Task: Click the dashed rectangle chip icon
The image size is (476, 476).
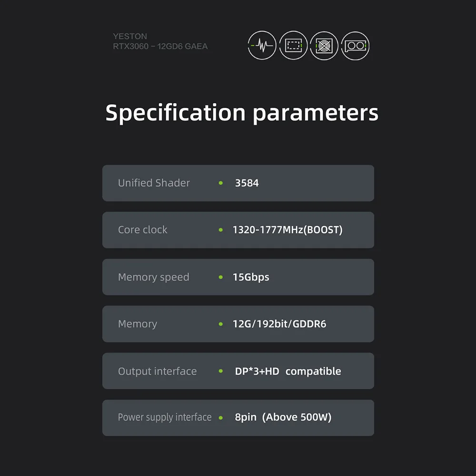Action: point(293,46)
